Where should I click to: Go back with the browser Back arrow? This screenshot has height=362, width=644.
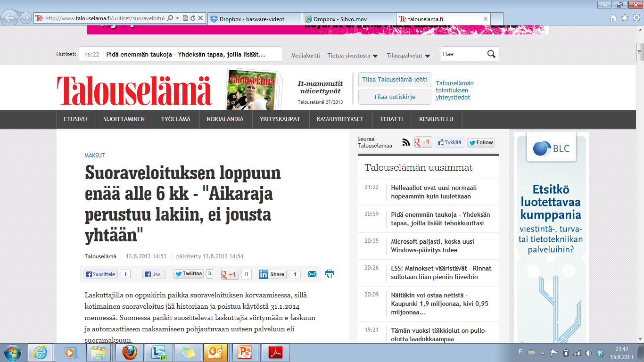point(10,18)
